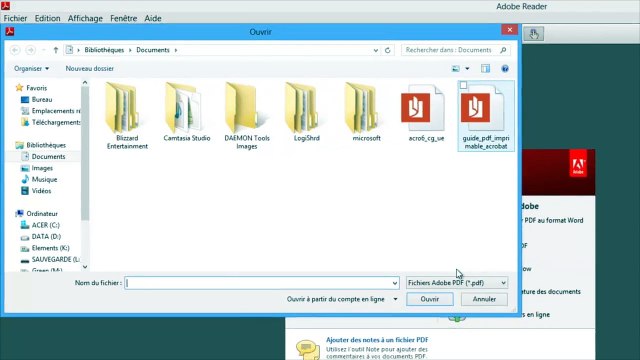Open the Aide menu
This screenshot has width=640, height=360.
[x=153, y=18]
